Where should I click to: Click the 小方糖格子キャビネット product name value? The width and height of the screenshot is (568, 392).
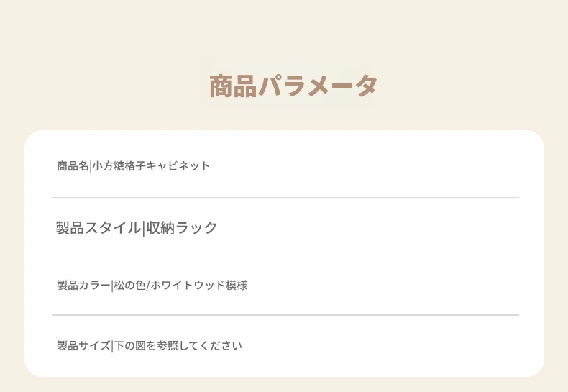click(151, 166)
